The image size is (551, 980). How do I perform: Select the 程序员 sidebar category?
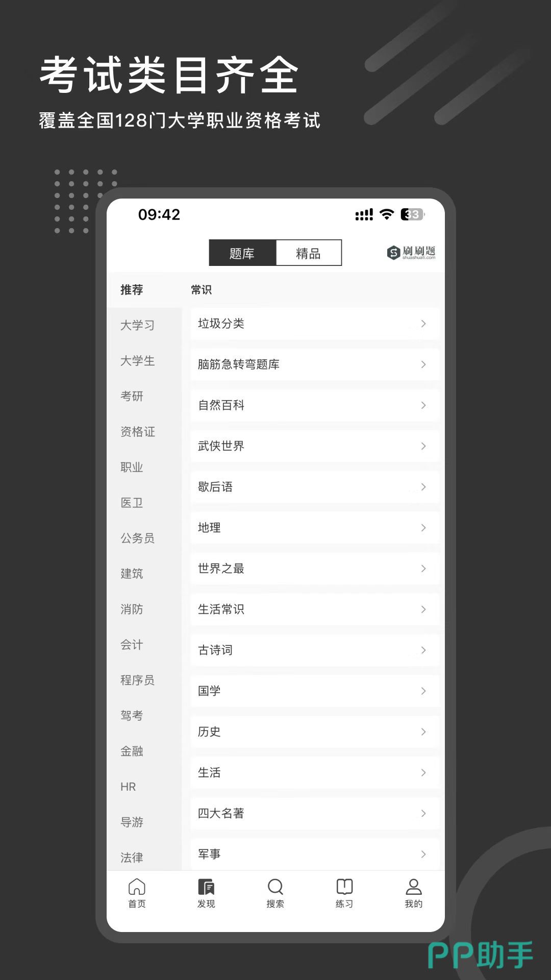point(137,680)
